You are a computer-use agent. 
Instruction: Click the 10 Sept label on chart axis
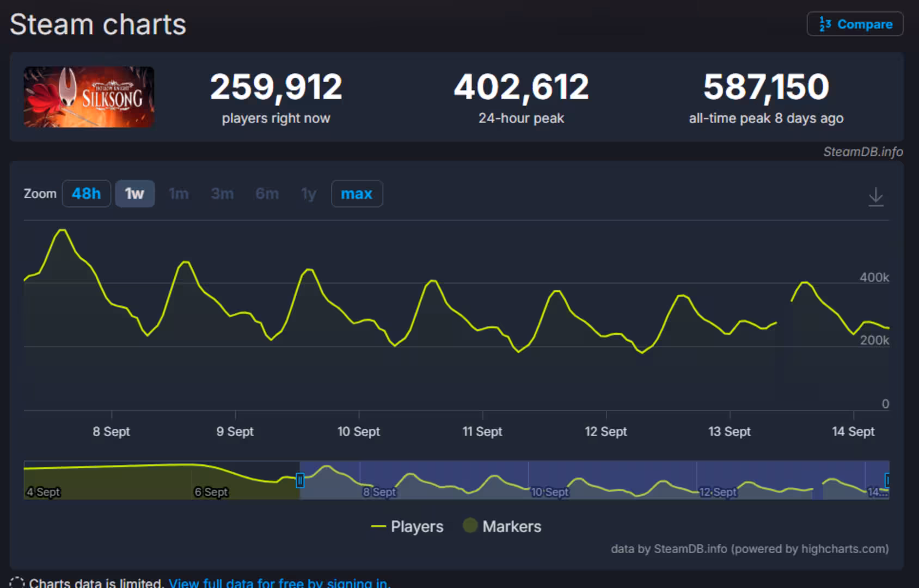coord(358,431)
